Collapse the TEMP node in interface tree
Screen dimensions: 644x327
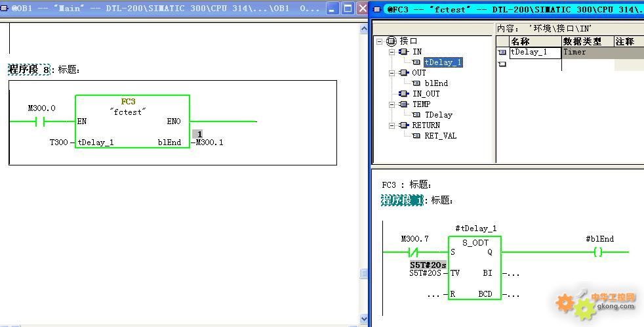pyautogui.click(x=392, y=104)
